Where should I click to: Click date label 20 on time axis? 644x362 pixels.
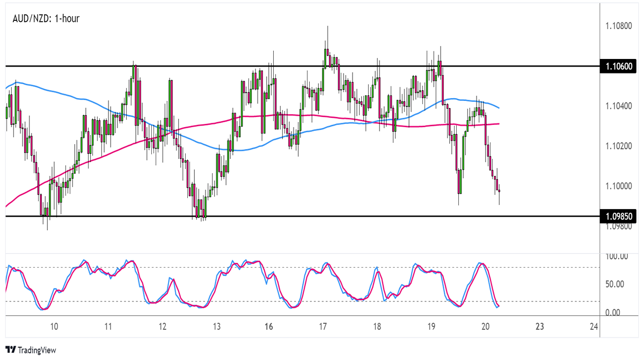tap(486, 327)
